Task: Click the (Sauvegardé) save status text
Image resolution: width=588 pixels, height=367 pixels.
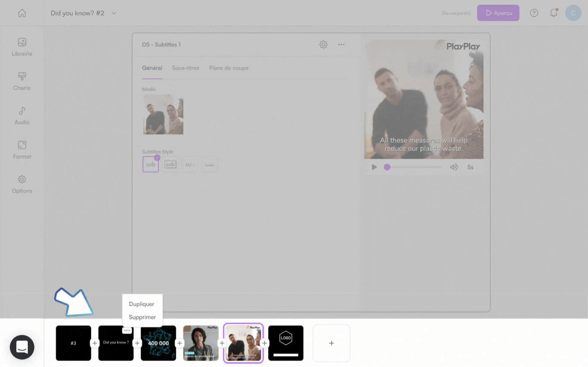Action: point(456,13)
